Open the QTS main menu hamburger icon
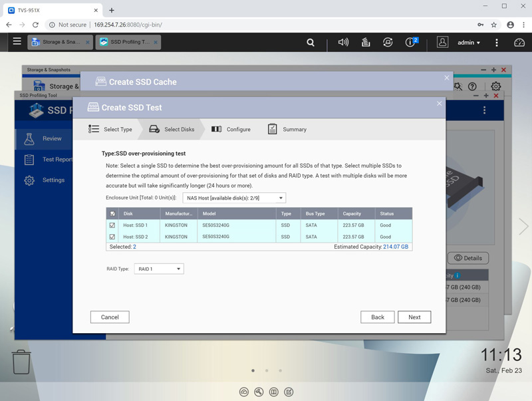Viewport: 532px width, 401px height. (x=17, y=41)
